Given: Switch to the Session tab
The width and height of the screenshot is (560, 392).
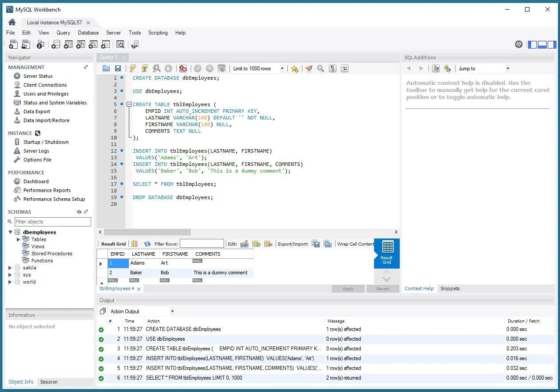Looking at the screenshot, I should point(49,382).
